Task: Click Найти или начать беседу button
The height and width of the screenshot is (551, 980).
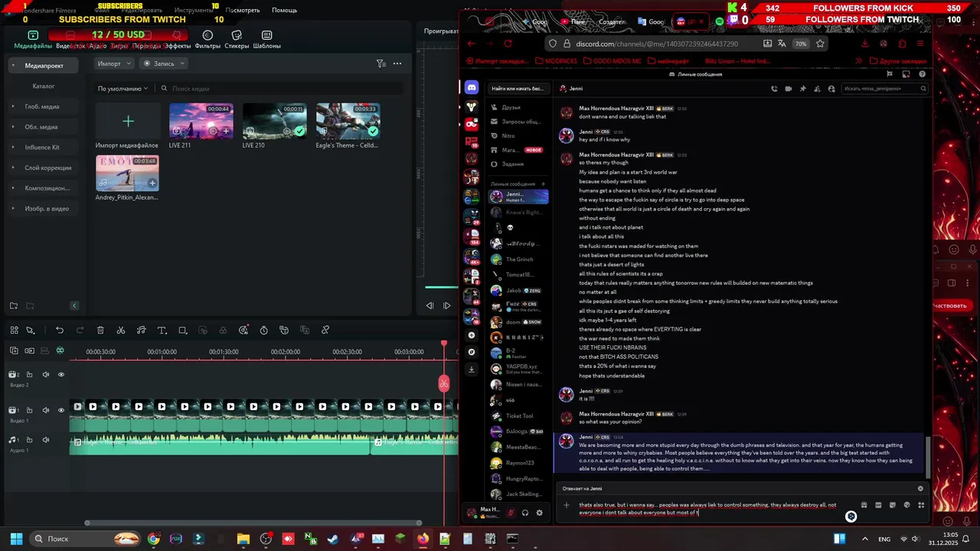Action: click(x=518, y=89)
